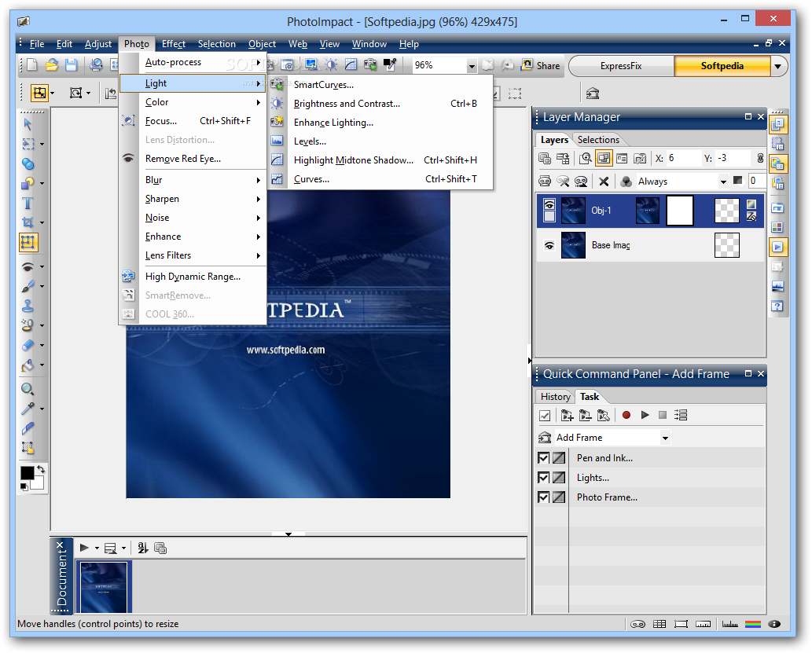This screenshot has height=653, width=812.
Task: Select the Pick tool arrow
Action: pos(28,124)
